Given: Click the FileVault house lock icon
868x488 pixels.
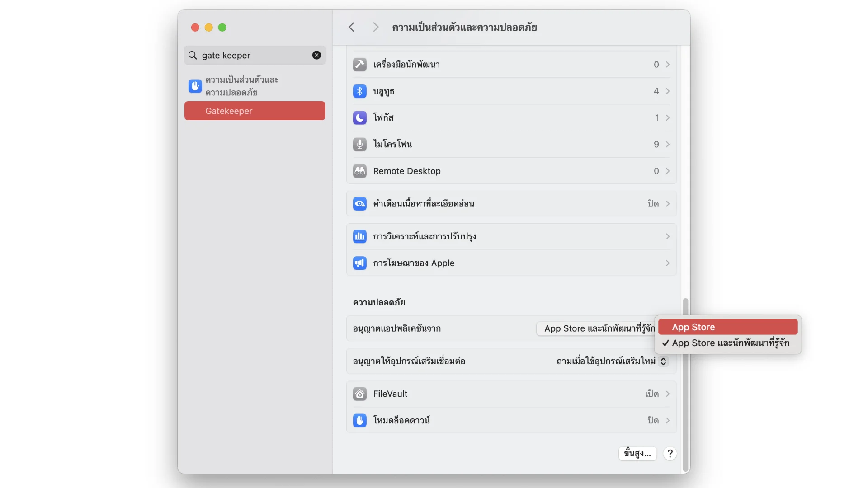Looking at the screenshot, I should pos(359,394).
